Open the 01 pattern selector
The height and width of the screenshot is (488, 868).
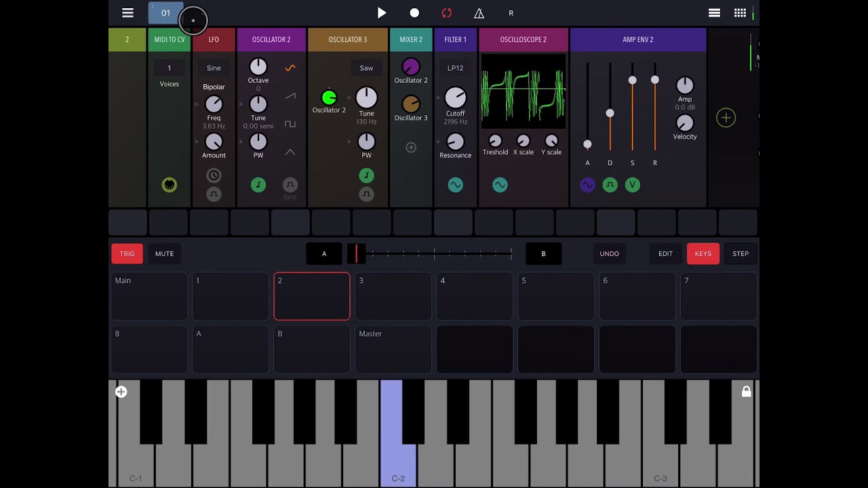165,13
